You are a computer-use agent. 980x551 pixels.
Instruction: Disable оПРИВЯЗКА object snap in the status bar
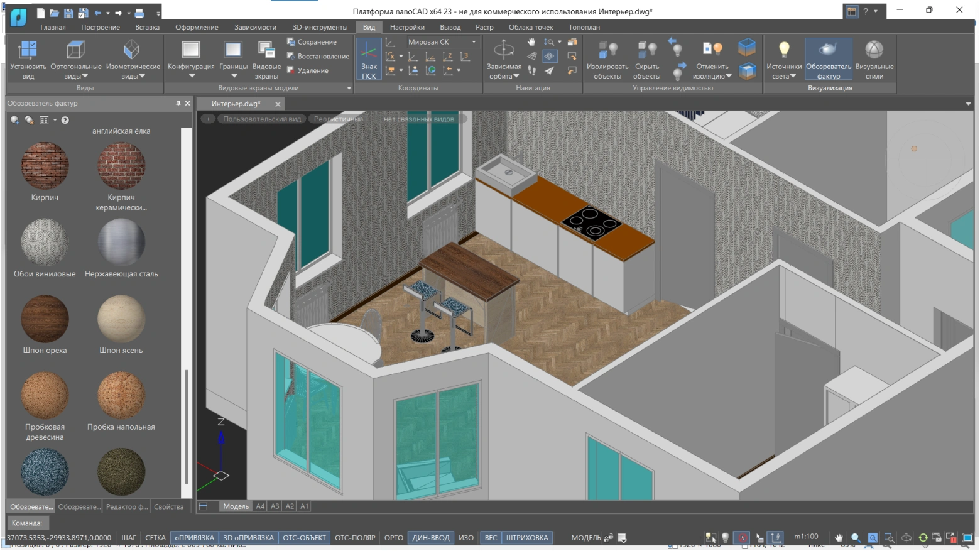194,538
